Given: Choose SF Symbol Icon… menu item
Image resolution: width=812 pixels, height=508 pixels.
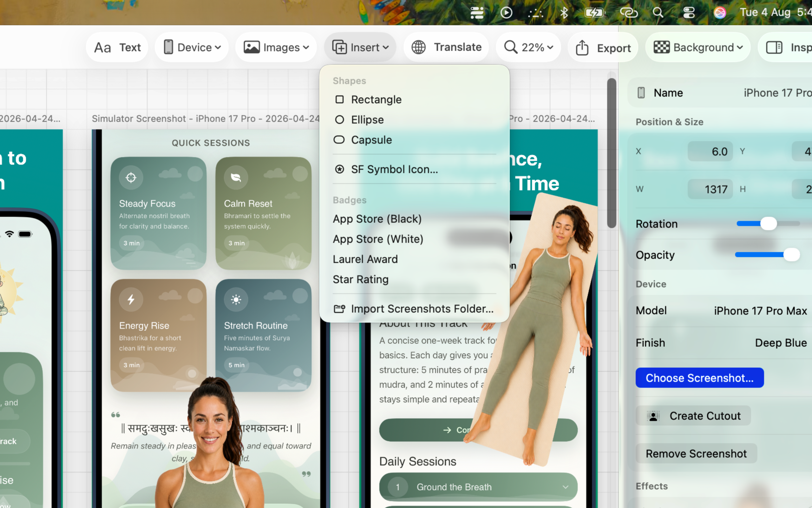Looking at the screenshot, I should [x=414, y=169].
